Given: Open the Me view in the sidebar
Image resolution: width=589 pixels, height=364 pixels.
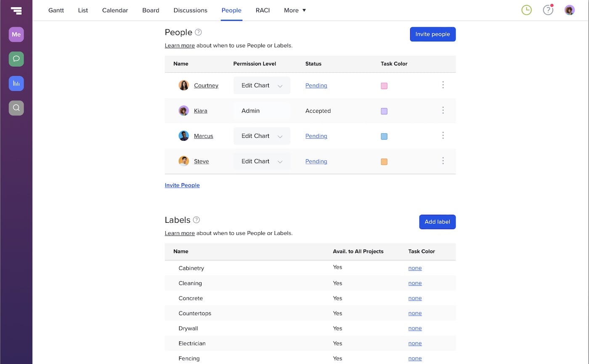Looking at the screenshot, I should [x=16, y=34].
